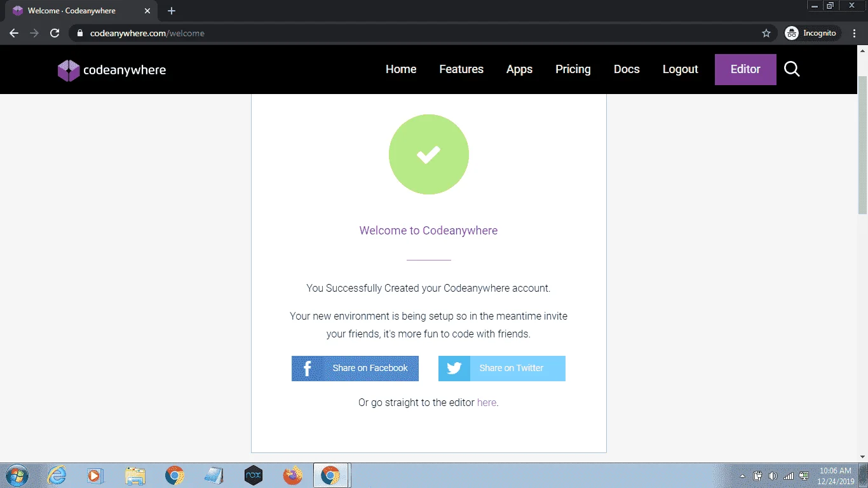Click the browser forward arrow
868x488 pixels.
click(x=34, y=33)
